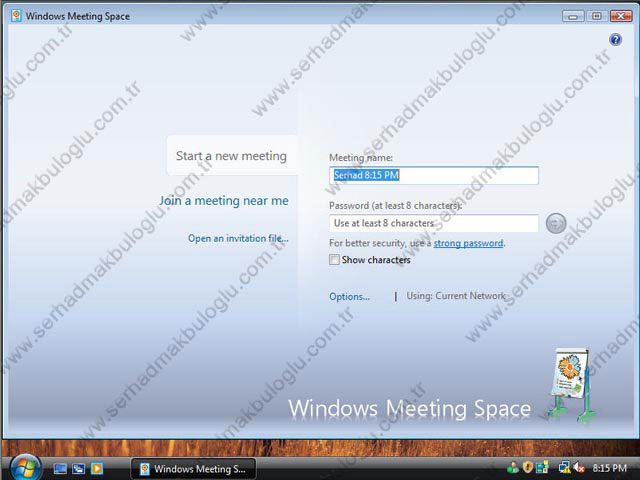Viewport: 640px width, 480px height.
Task: Minimize the Windows Meeting Space window
Action: (x=573, y=16)
